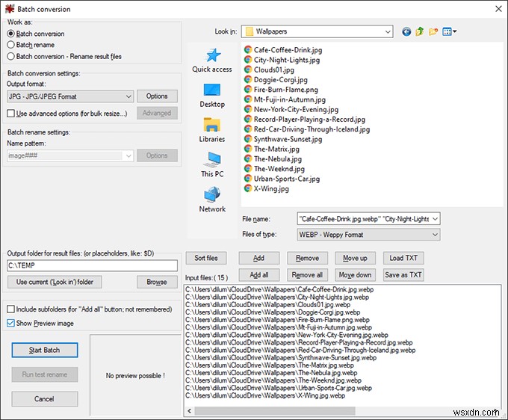Viewport: 508px width, 420px height.
Task: Click the output folder C:\TEMP field
Action: coord(92,265)
